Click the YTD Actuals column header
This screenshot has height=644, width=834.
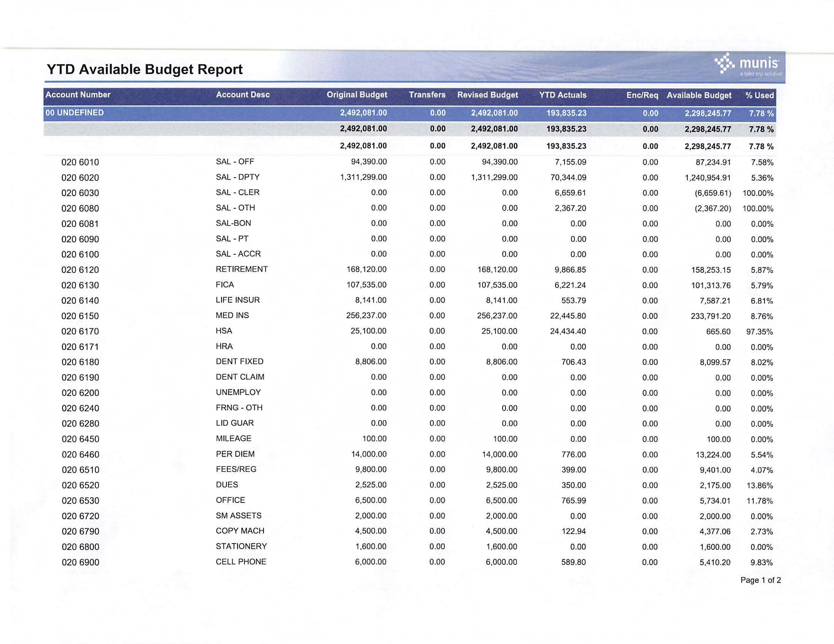click(563, 95)
